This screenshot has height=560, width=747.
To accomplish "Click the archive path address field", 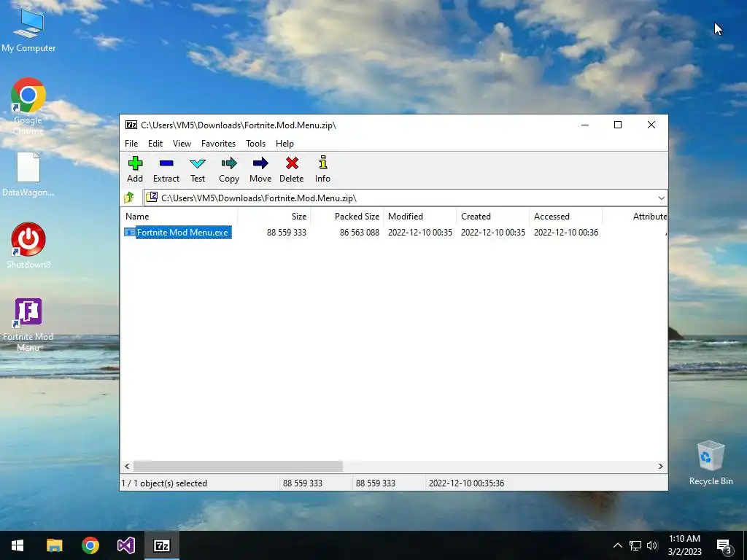I will pos(400,198).
